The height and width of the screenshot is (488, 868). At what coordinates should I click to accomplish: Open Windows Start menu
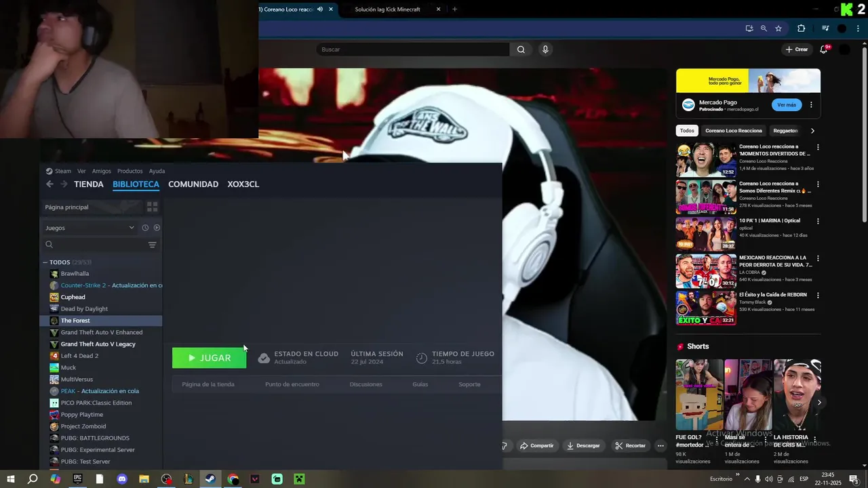(10, 479)
